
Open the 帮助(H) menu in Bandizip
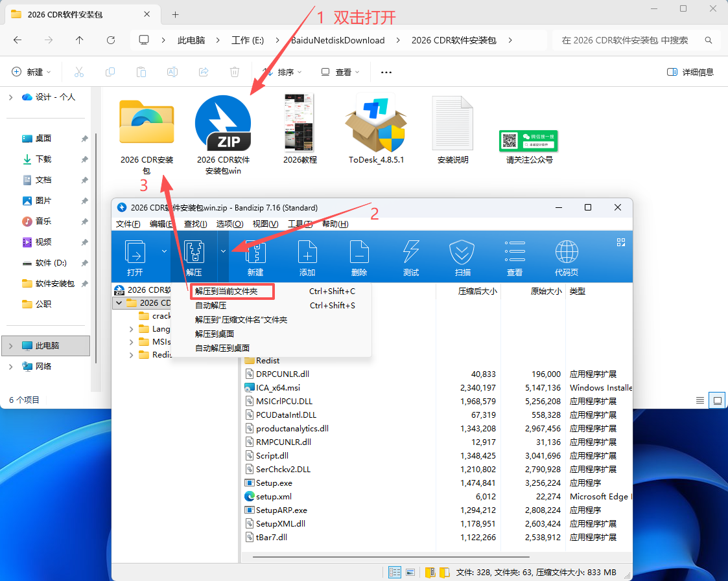pos(335,223)
